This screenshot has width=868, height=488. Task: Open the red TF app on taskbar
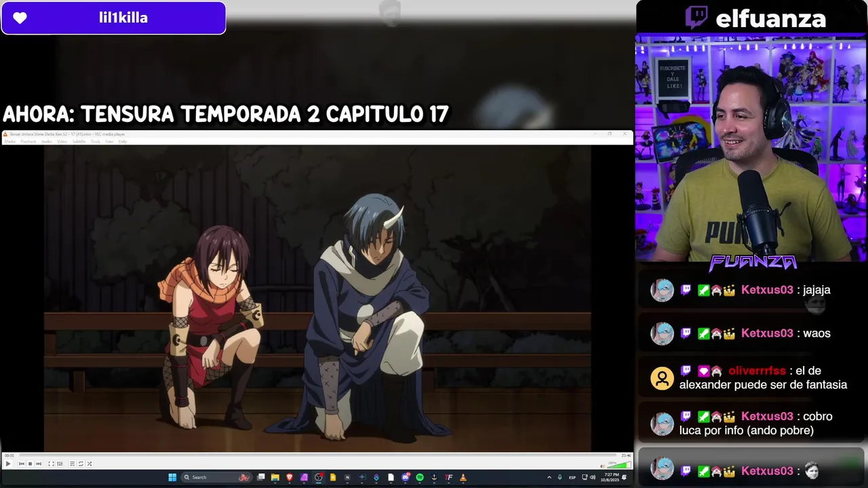(x=449, y=477)
